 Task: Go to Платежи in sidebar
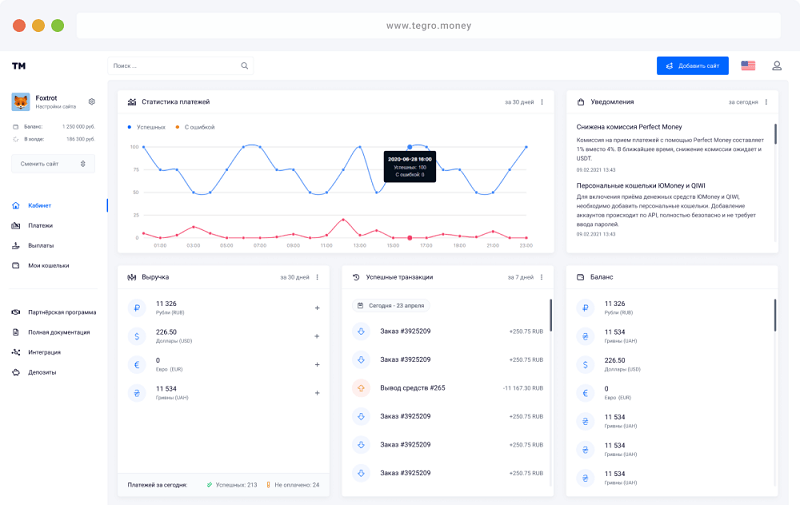pyautogui.click(x=40, y=225)
